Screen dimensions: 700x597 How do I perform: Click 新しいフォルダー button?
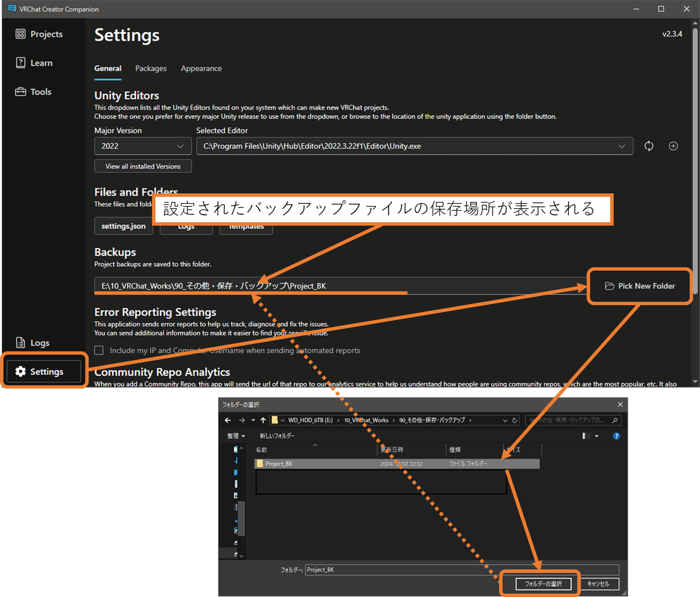(277, 436)
